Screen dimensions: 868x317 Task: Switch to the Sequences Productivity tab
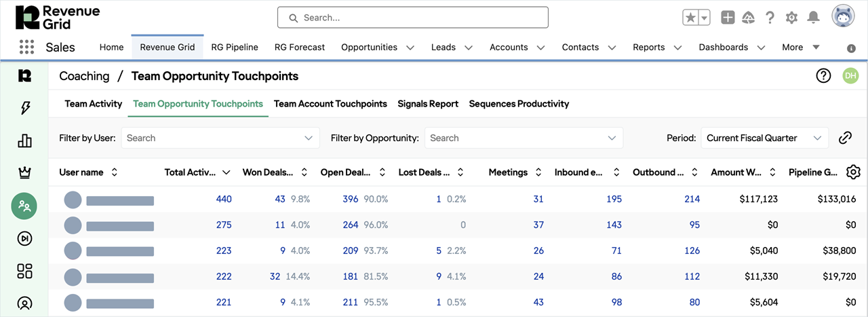(x=519, y=104)
